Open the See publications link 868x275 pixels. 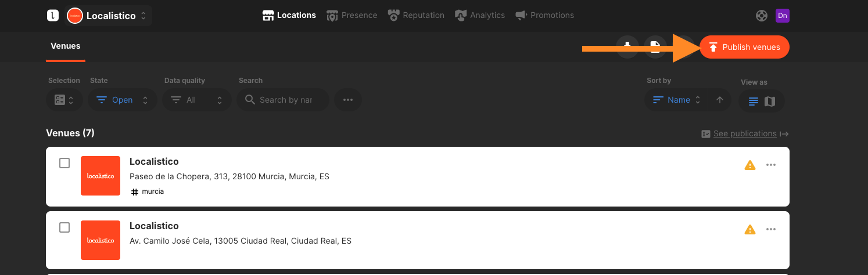745,133
